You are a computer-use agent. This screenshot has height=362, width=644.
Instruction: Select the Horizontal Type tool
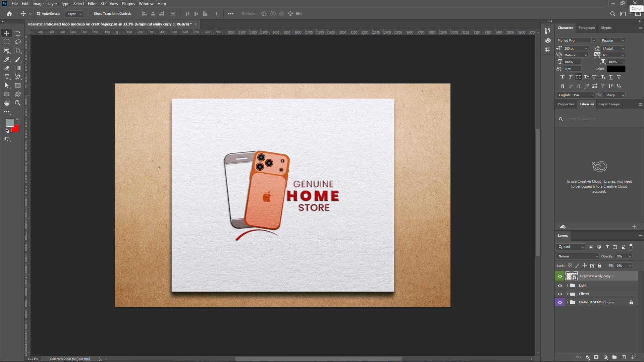click(7, 77)
